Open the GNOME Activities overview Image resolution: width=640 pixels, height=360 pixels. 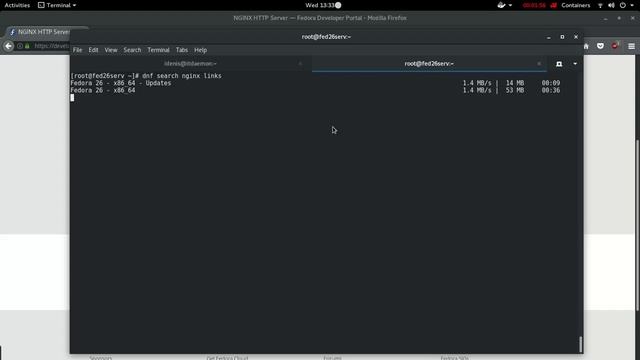pyautogui.click(x=17, y=5)
